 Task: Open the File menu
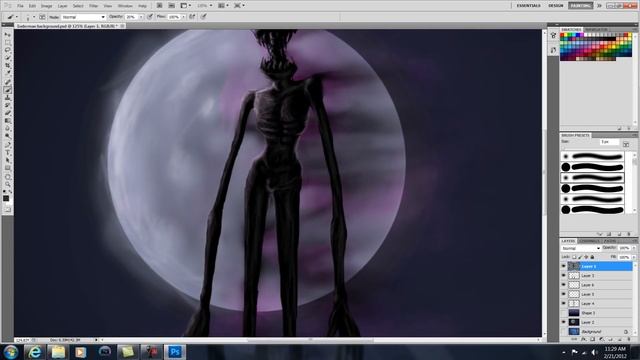[x=20, y=6]
